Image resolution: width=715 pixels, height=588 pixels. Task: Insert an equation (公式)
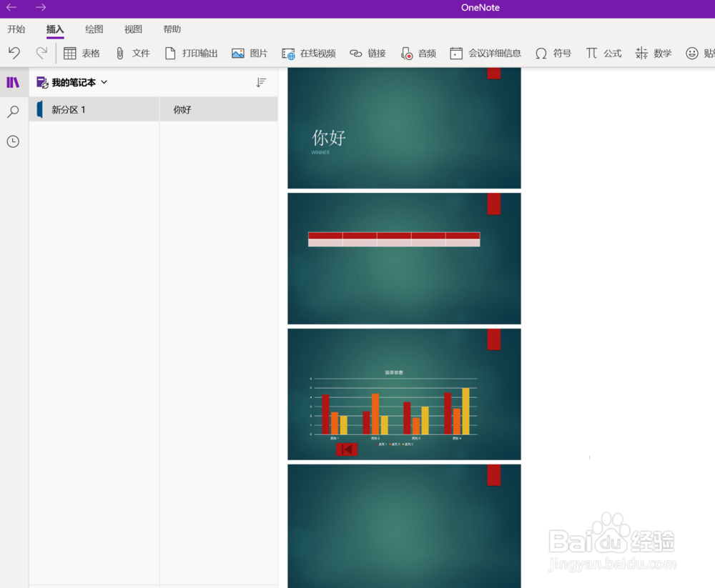(603, 54)
